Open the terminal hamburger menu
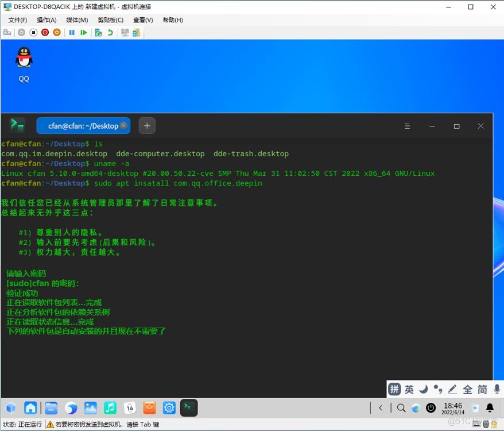504x431 pixels. pyautogui.click(x=407, y=126)
